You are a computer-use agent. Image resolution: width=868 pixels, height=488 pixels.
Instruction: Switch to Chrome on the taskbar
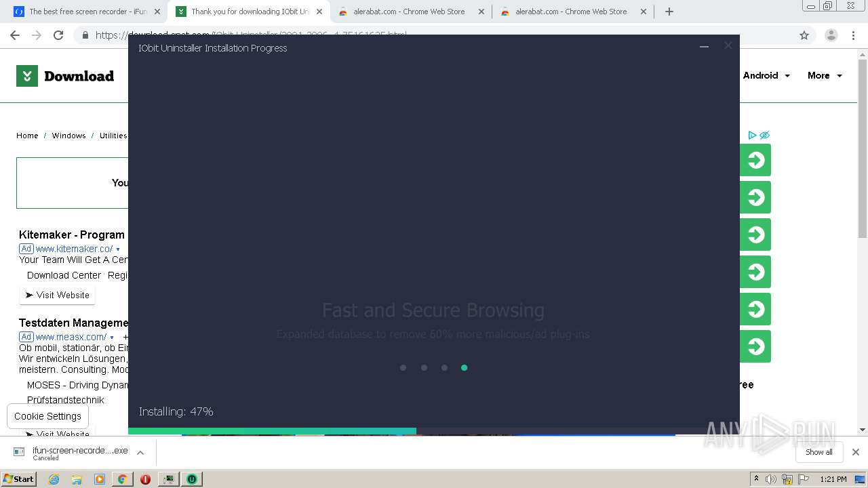122,479
